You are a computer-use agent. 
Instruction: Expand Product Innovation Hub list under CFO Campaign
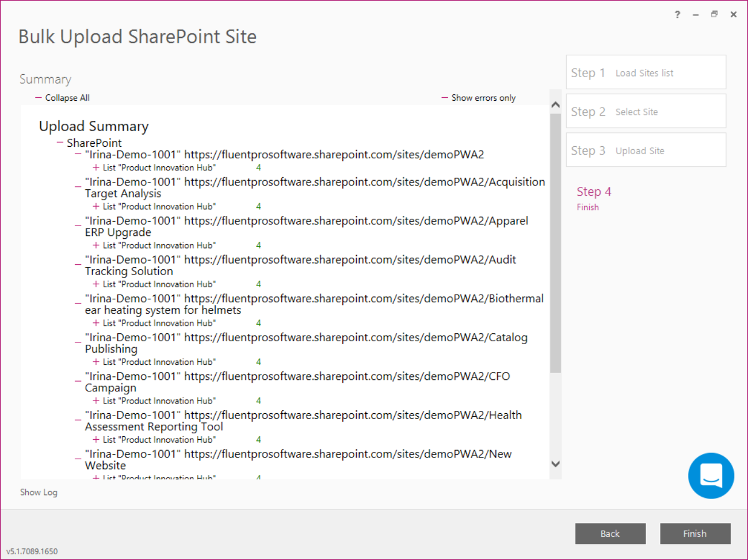click(96, 401)
